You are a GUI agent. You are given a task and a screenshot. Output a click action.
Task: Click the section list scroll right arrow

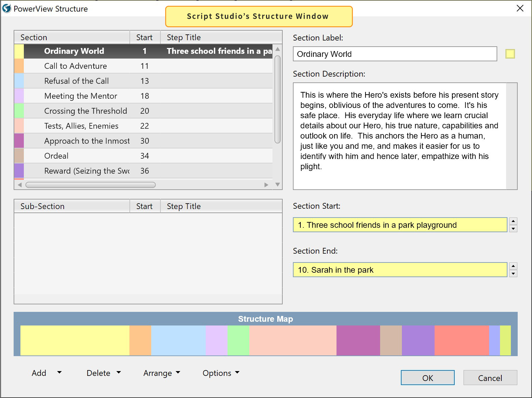[266, 185]
